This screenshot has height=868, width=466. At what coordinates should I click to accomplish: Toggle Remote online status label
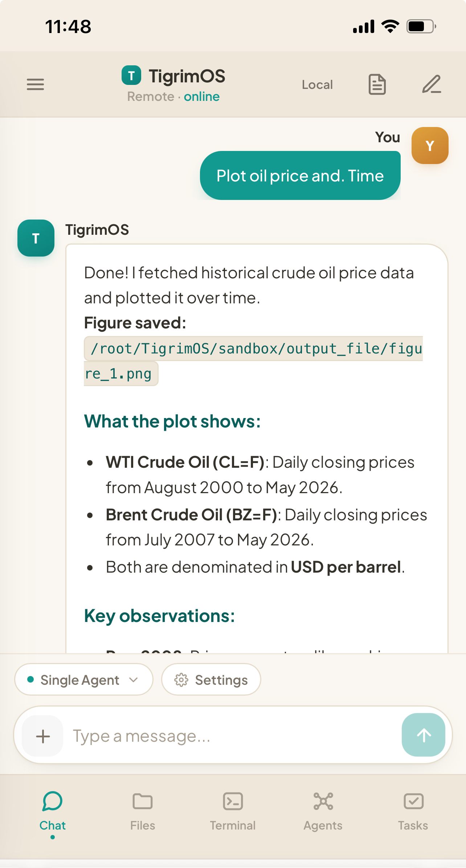[173, 97]
